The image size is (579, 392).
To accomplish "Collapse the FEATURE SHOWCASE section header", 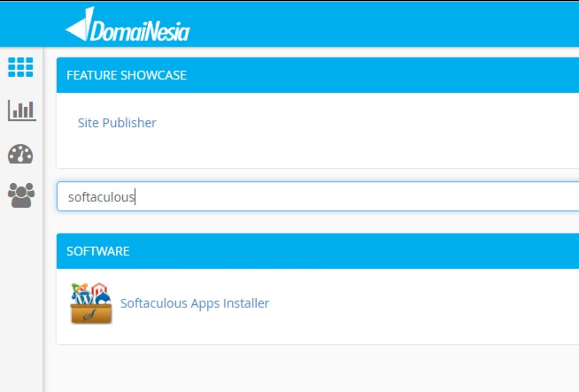I will (x=318, y=75).
